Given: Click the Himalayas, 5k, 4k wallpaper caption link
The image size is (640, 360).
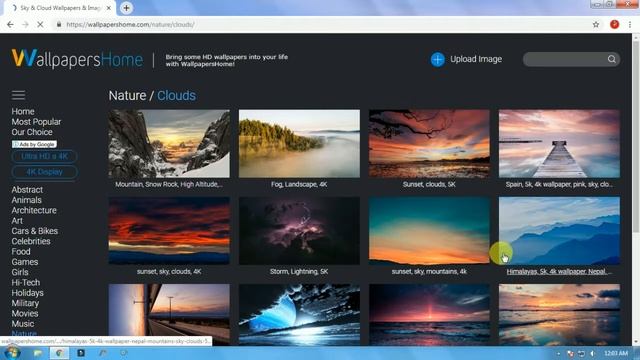Looking at the screenshot, I should coord(559,271).
